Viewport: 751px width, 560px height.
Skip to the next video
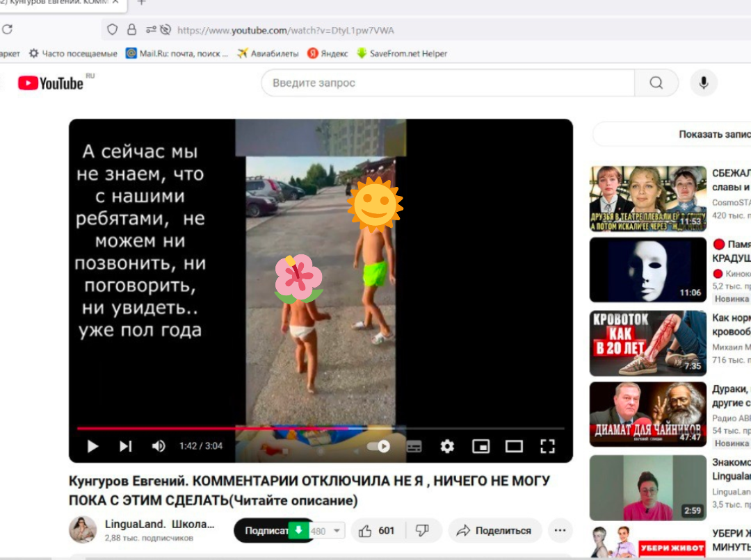(x=127, y=447)
